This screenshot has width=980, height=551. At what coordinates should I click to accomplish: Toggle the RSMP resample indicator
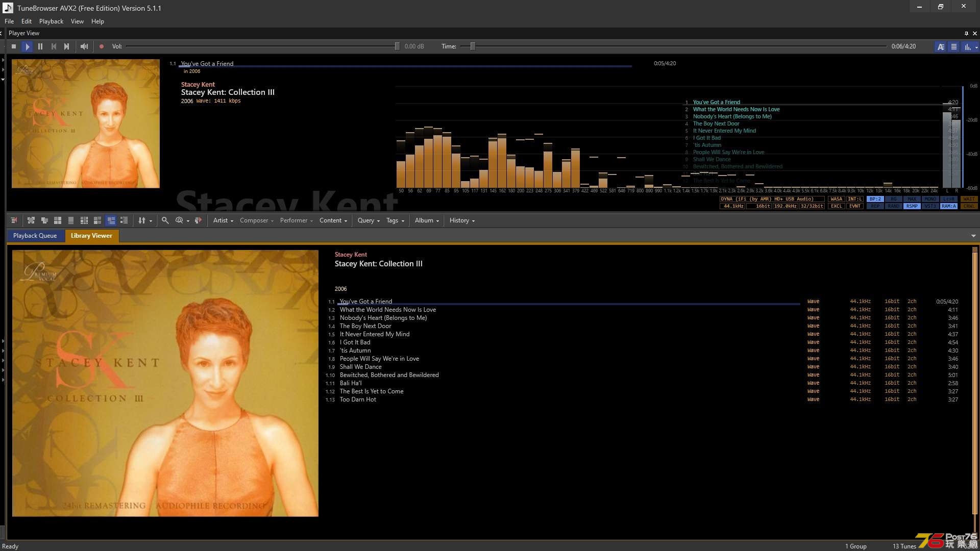pos(912,206)
